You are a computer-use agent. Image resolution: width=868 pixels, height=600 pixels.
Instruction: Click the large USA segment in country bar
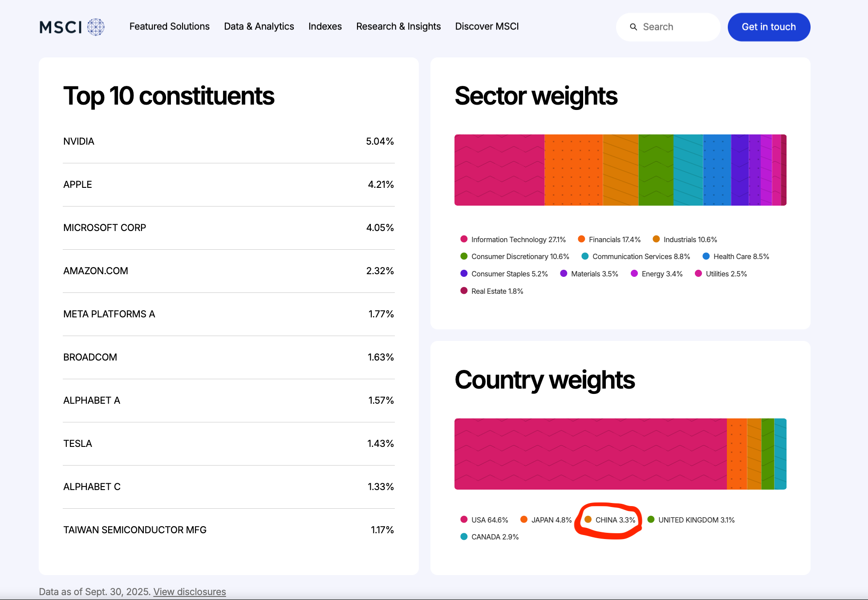(x=590, y=454)
